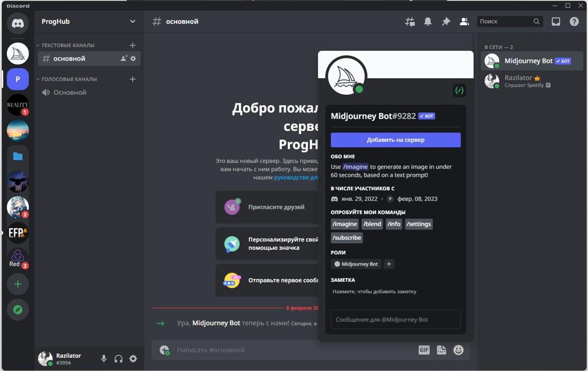
Task: Click Midjourney Bot name in welcome message
Action: pyautogui.click(x=216, y=323)
